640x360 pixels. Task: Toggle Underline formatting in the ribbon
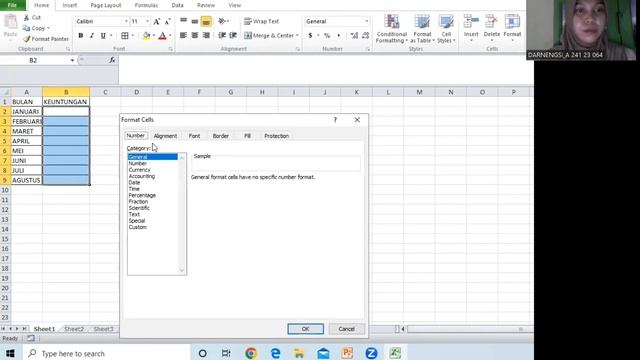pos(103,36)
